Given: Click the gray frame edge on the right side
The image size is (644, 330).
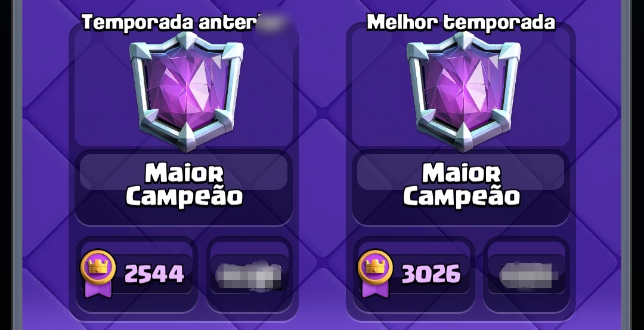Looking at the screenshot, I should (626, 164).
